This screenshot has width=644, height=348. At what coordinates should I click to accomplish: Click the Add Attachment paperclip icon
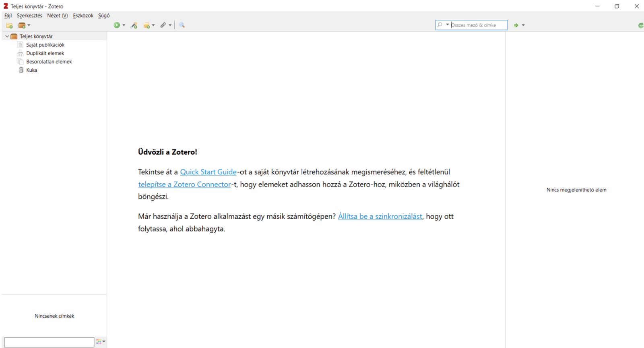tap(163, 25)
